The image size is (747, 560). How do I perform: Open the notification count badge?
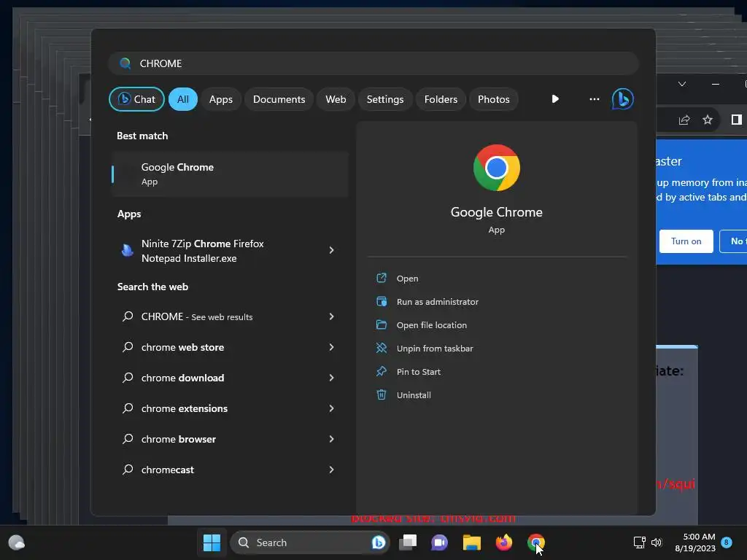tap(727, 542)
